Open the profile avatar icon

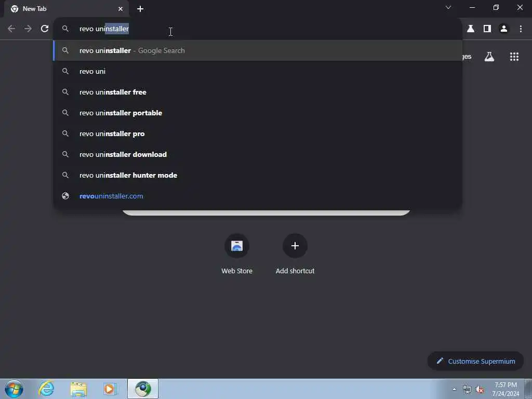click(504, 29)
